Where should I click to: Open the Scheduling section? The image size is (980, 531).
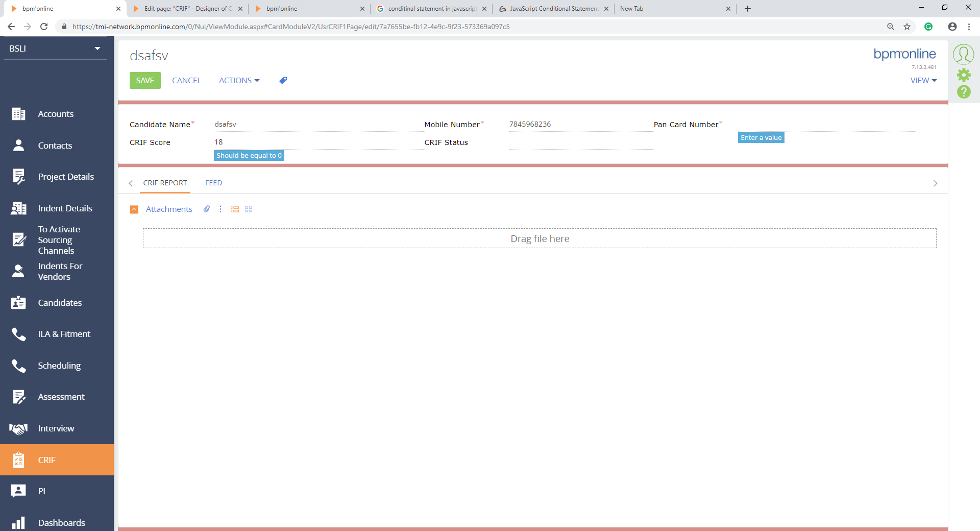tap(60, 366)
